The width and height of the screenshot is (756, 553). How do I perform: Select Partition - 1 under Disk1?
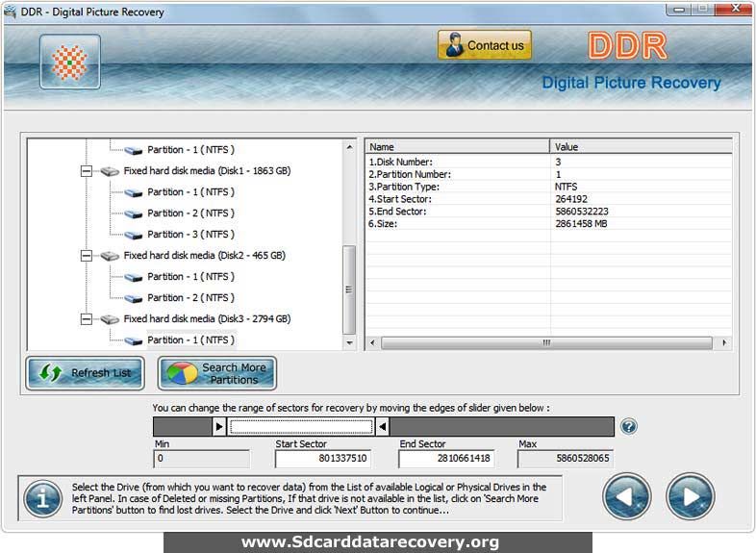191,192
